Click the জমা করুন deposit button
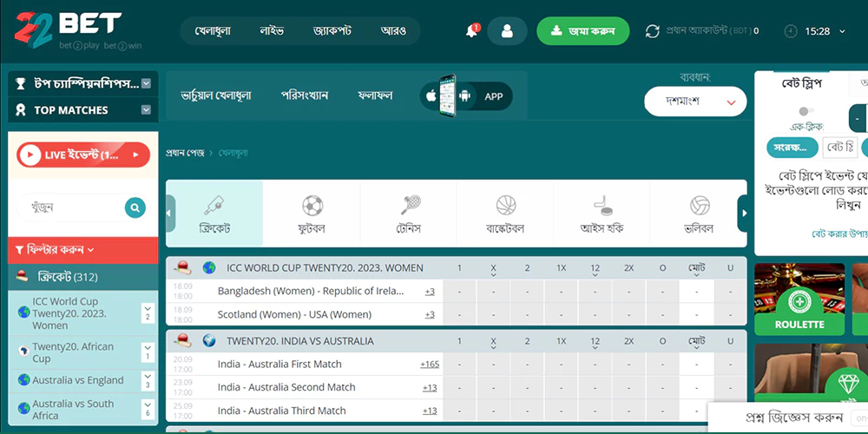Image resolution: width=868 pixels, height=434 pixels. point(583,31)
